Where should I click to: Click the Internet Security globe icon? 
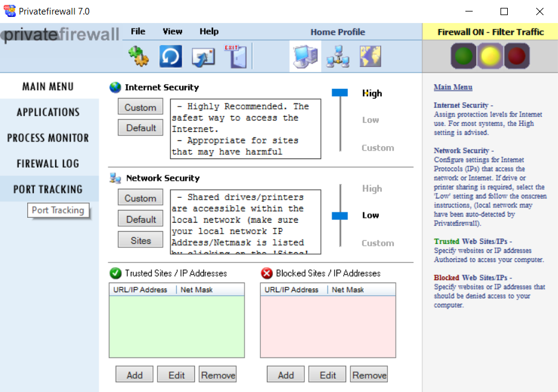pos(114,87)
